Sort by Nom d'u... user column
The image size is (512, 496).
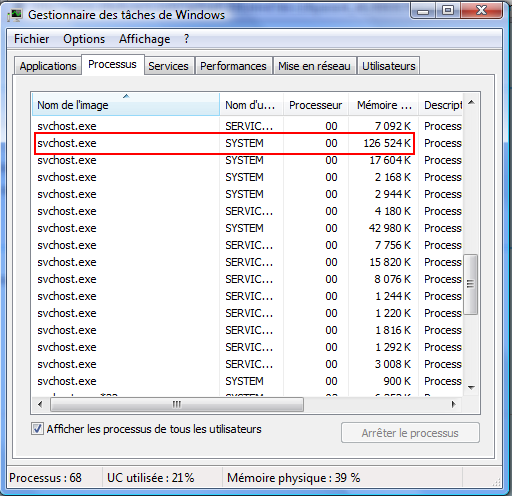point(251,105)
